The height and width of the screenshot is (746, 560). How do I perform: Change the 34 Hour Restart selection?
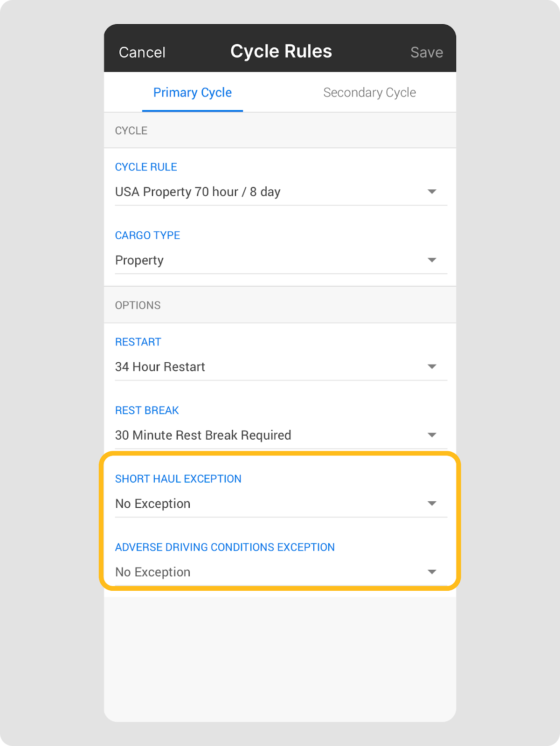coord(160,367)
